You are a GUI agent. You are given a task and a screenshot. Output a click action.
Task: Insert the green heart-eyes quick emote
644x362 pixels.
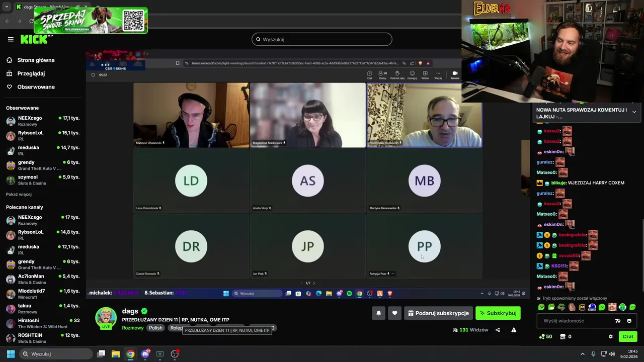pos(541,307)
